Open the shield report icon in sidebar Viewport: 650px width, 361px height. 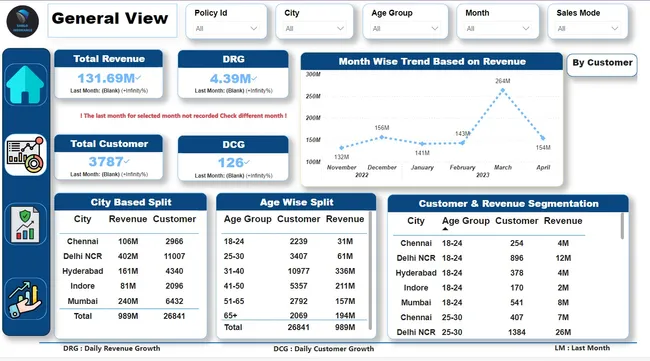(25, 224)
